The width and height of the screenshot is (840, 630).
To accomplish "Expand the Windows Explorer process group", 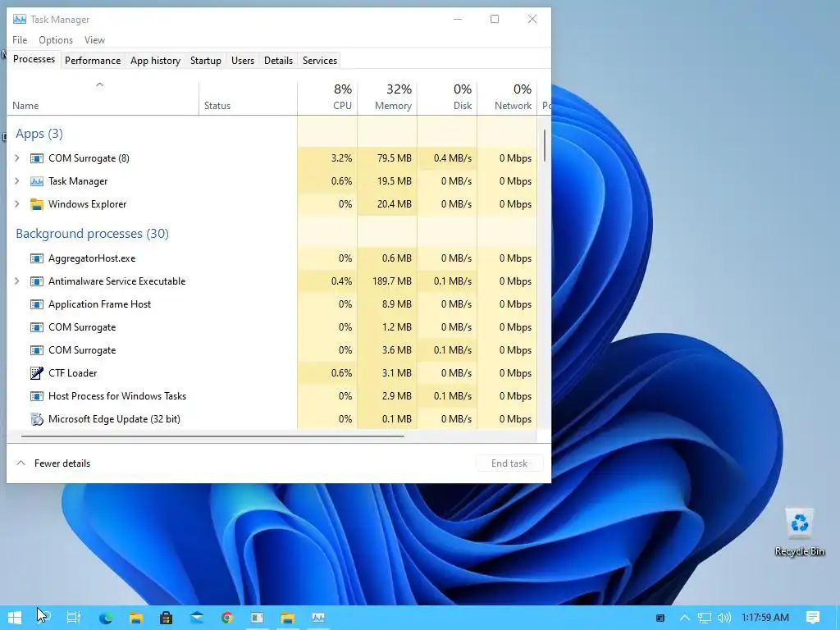I will 16,204.
